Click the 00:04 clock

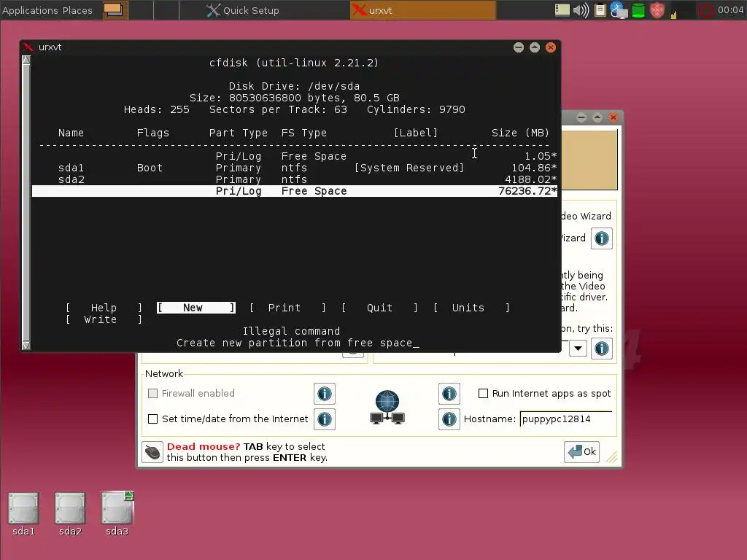[729, 10]
